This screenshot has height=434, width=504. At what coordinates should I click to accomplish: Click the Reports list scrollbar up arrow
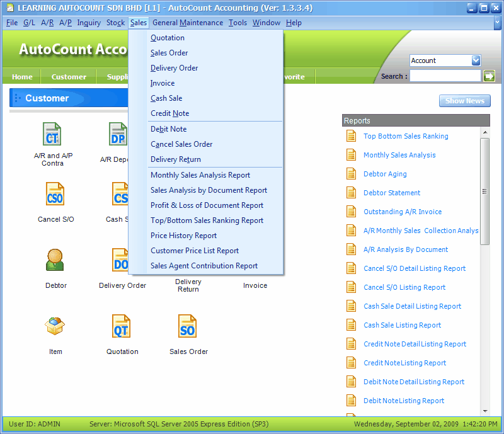pos(485,132)
